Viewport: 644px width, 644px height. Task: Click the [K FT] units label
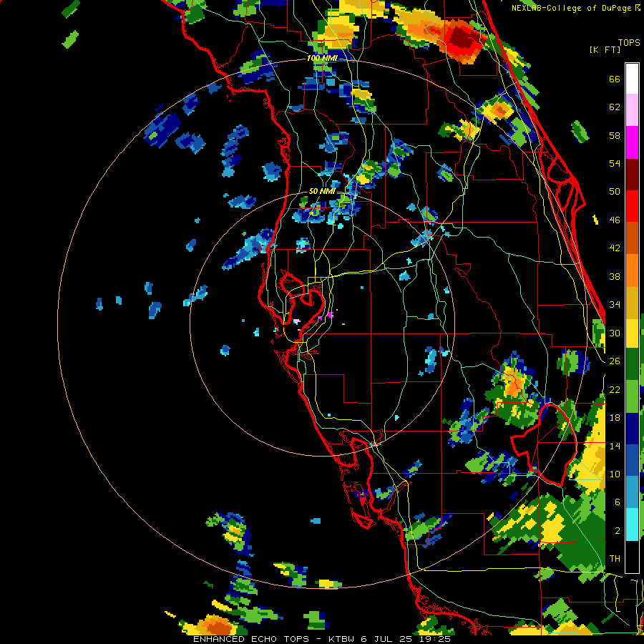[x=605, y=49]
